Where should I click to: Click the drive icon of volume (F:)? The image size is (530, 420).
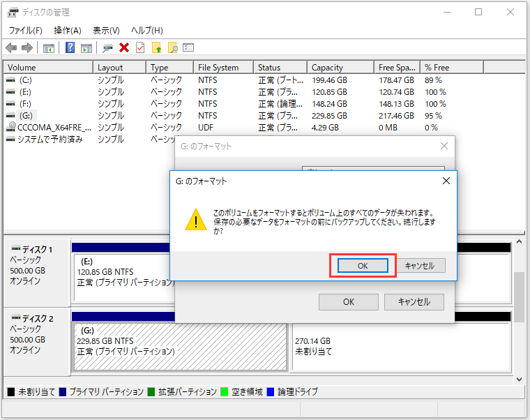(11, 104)
